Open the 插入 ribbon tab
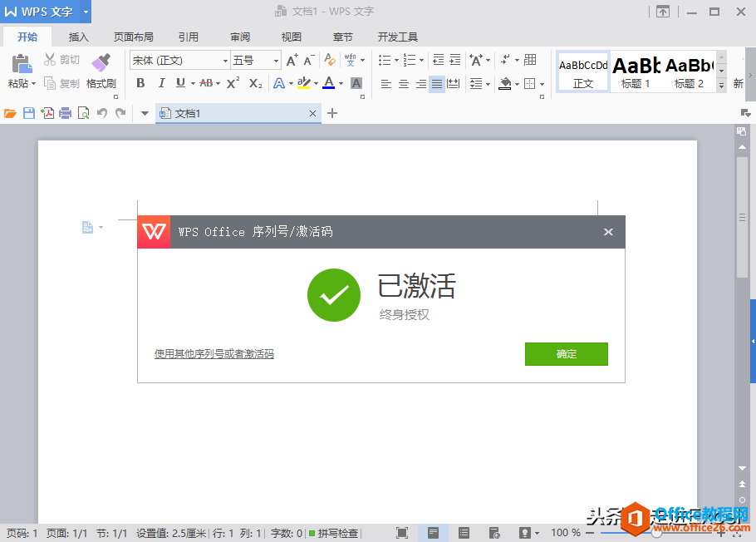 point(78,37)
